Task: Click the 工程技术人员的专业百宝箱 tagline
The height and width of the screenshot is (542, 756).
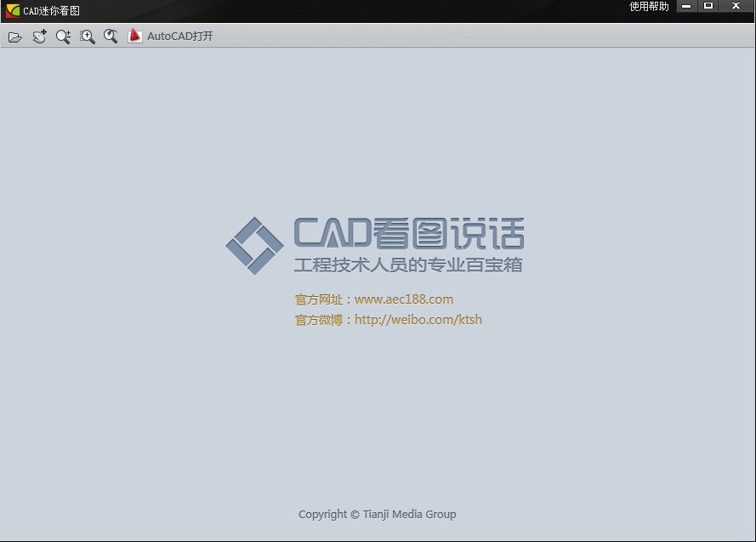Action: [x=408, y=265]
